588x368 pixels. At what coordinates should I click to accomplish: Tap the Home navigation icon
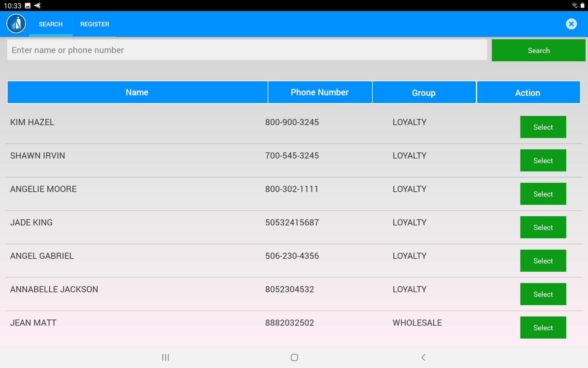294,357
